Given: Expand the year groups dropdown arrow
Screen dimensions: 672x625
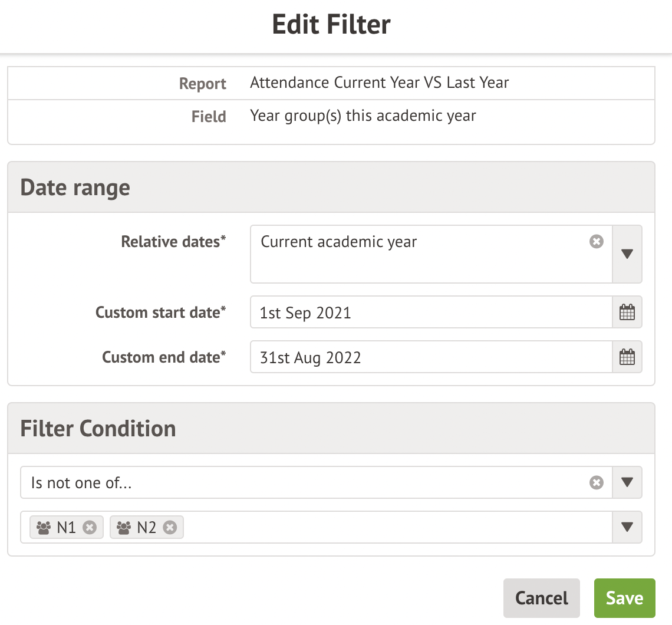Looking at the screenshot, I should (x=627, y=527).
